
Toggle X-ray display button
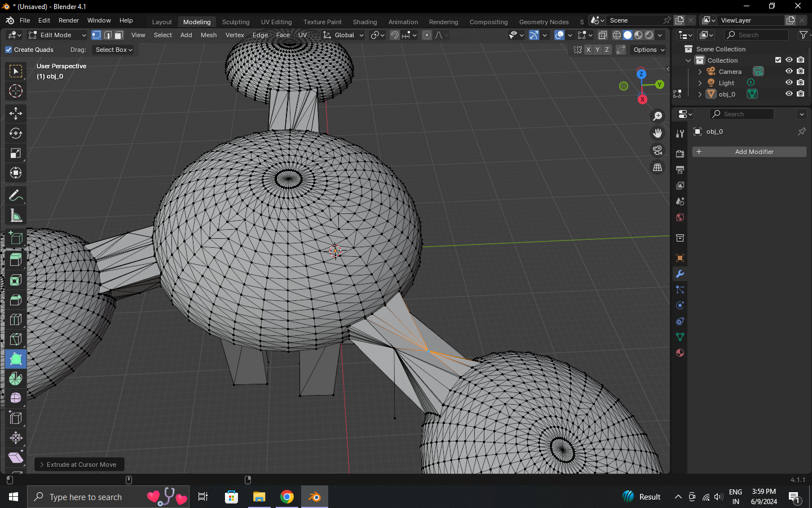point(603,35)
